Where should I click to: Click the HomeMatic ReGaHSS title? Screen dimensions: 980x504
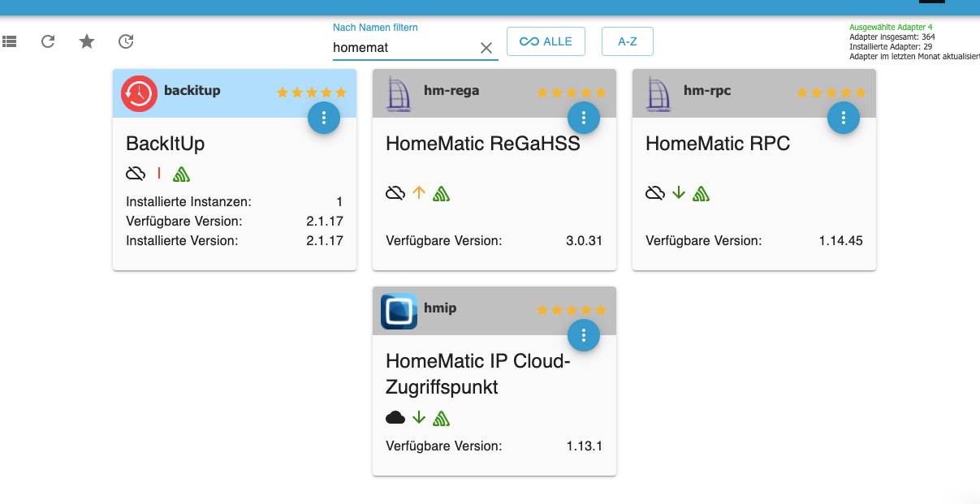pyautogui.click(x=483, y=144)
